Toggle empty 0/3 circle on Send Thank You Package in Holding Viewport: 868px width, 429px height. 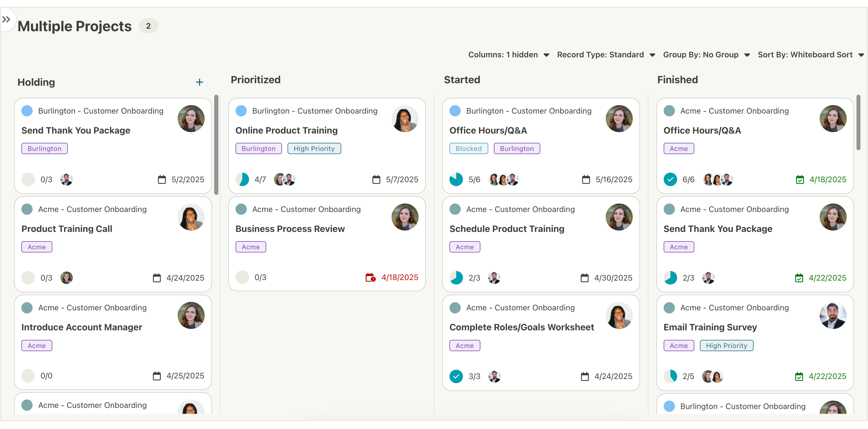tap(28, 180)
